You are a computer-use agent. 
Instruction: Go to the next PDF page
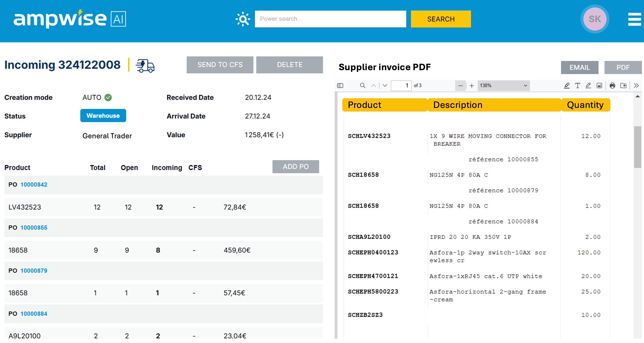pos(384,85)
